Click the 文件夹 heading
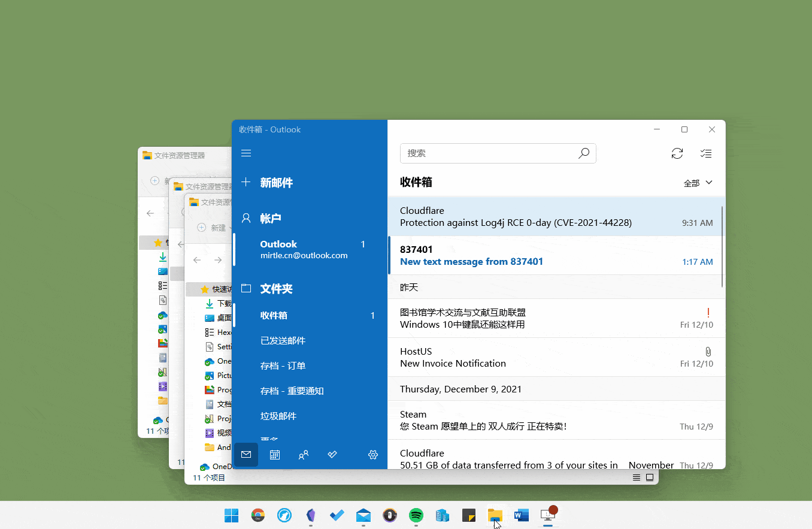 click(x=276, y=288)
